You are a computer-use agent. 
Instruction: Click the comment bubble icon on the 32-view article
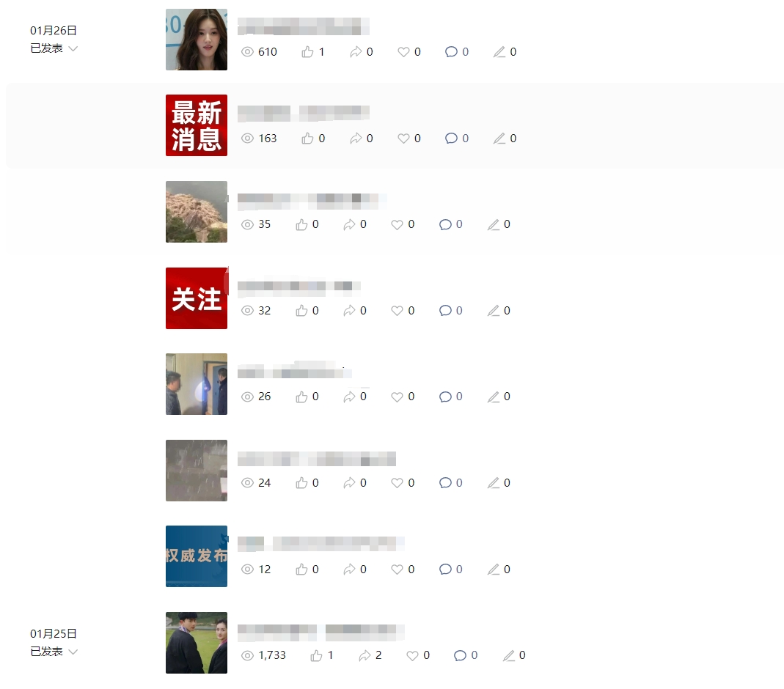point(445,311)
